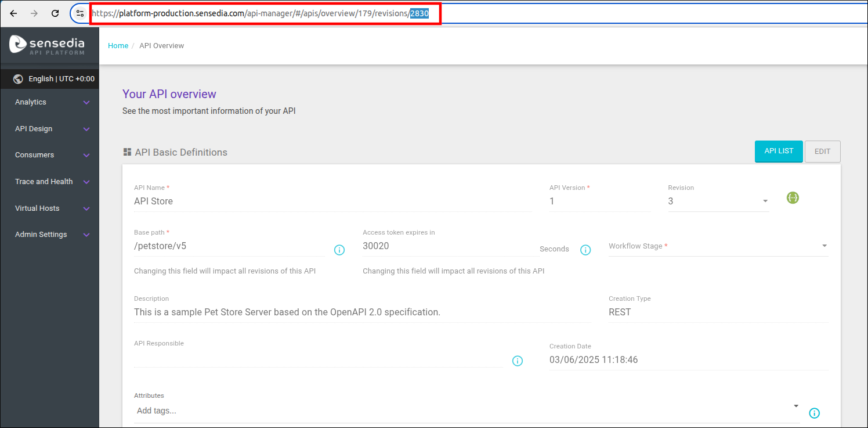Click the globe language icon
The image size is (868, 428).
18,78
